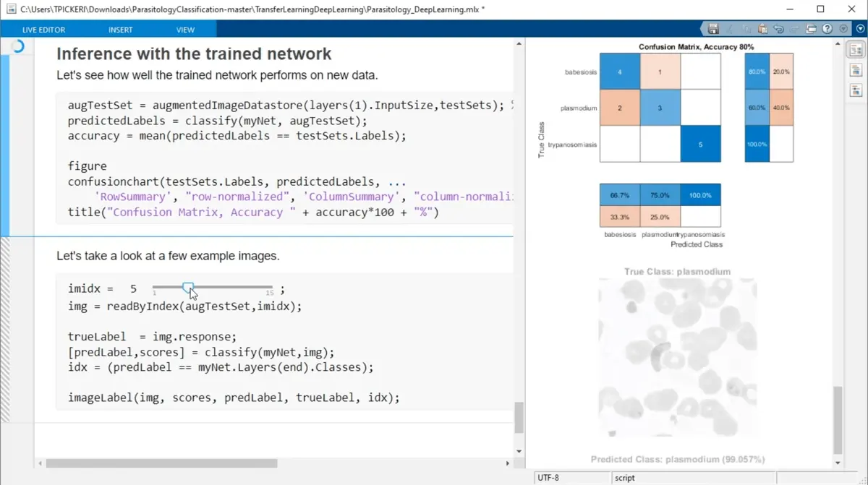The width and height of the screenshot is (868, 485).
Task: Click the column summary cell "25.0%"
Action: [660, 216]
